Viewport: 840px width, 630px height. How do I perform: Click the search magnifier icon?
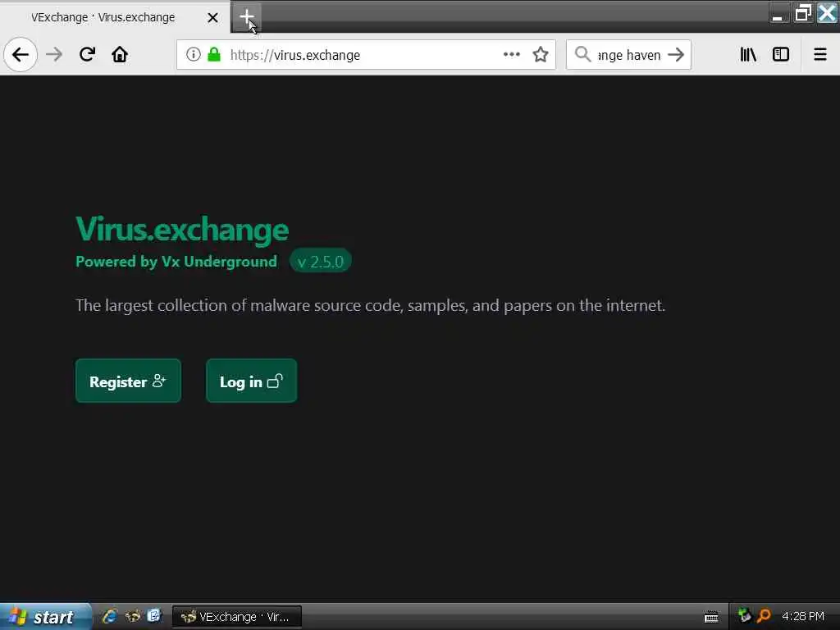[582, 55]
